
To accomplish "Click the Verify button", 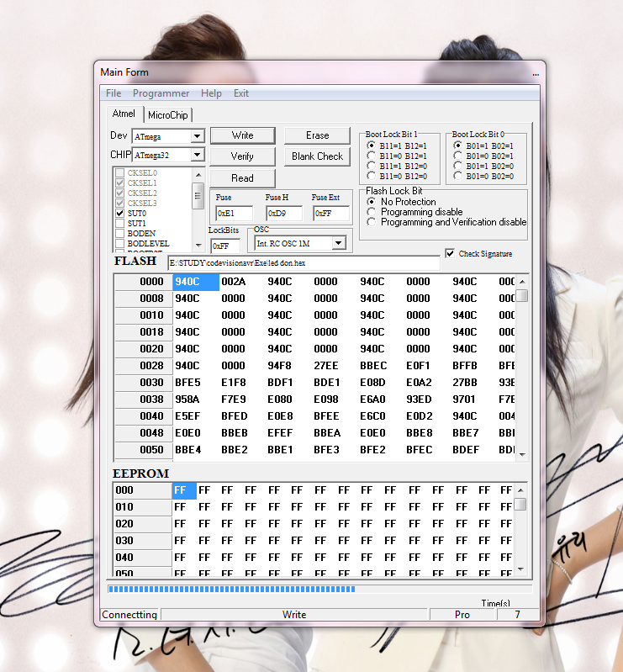I will coord(242,156).
